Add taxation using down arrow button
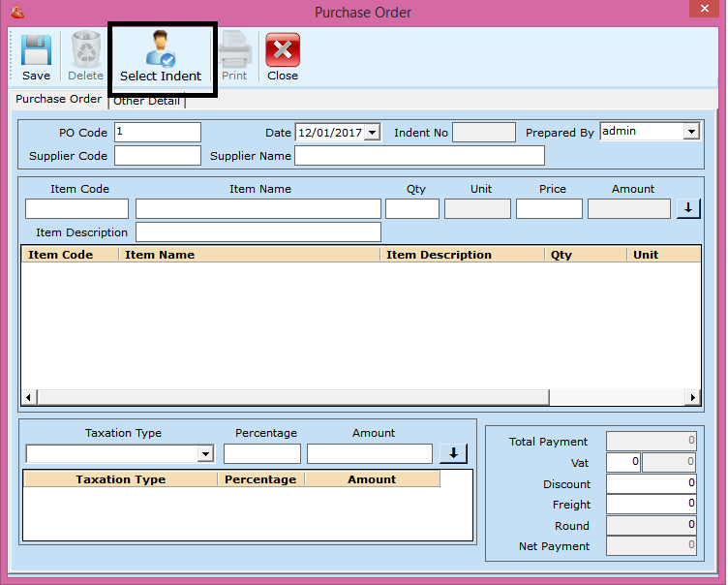 (x=452, y=453)
